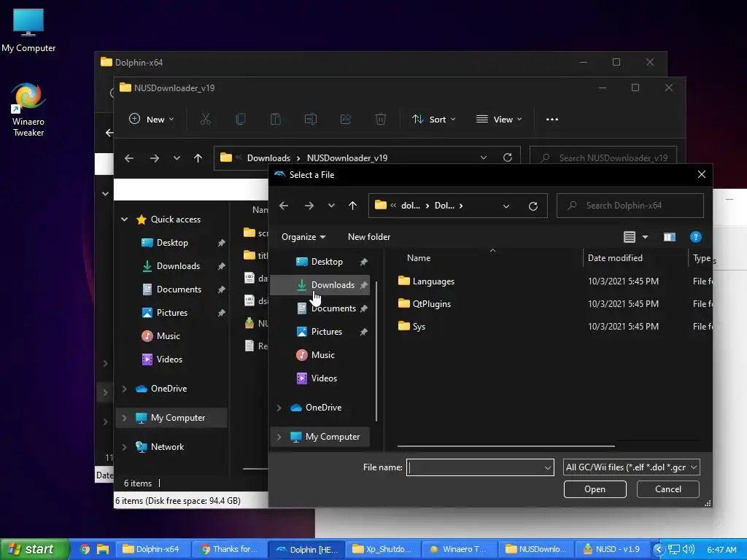Click Share icon in NUSDownloader_v19 toolbar

(x=346, y=119)
